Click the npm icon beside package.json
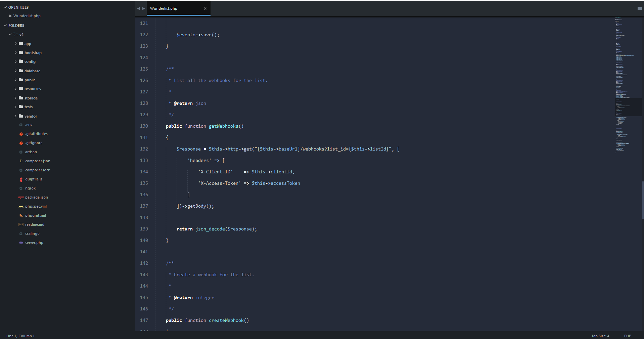This screenshot has height=339, width=644. (21, 197)
